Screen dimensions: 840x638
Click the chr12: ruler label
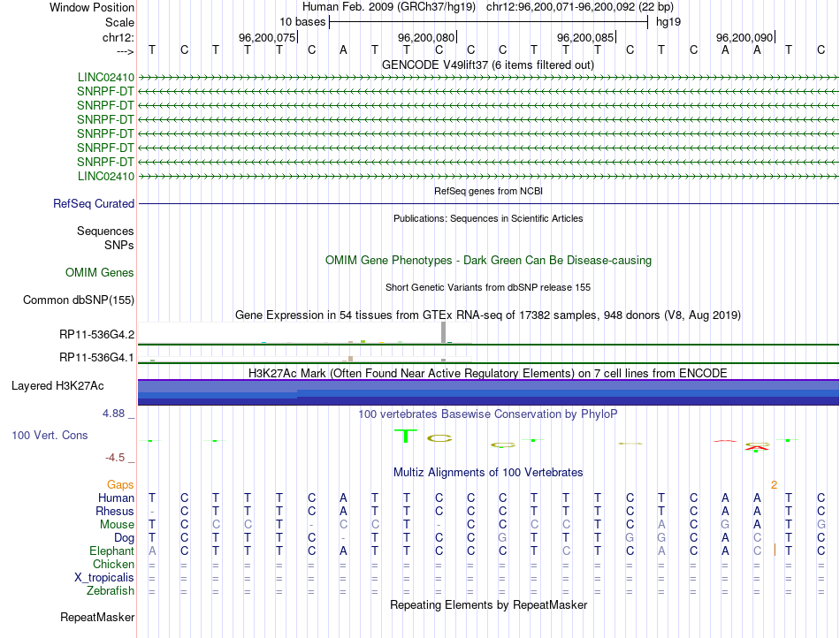[118, 37]
